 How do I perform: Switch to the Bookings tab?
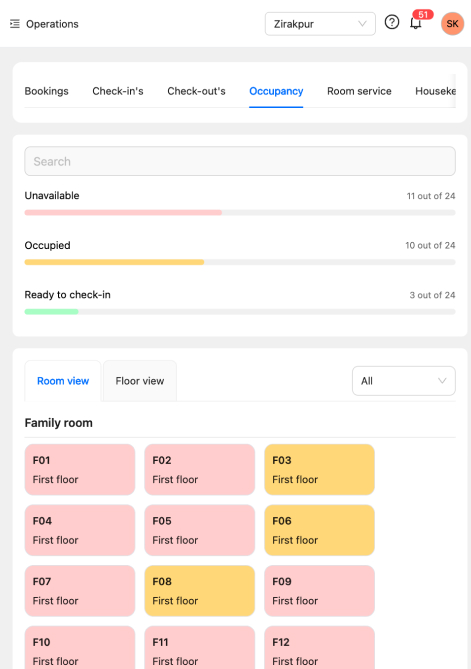tap(47, 91)
